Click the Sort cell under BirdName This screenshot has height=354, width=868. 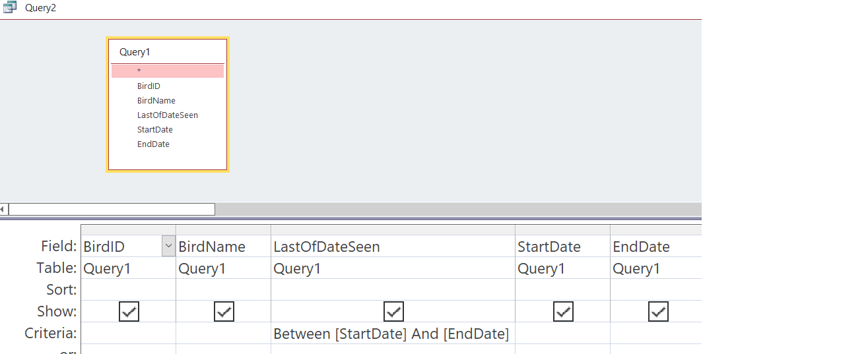tap(223, 290)
